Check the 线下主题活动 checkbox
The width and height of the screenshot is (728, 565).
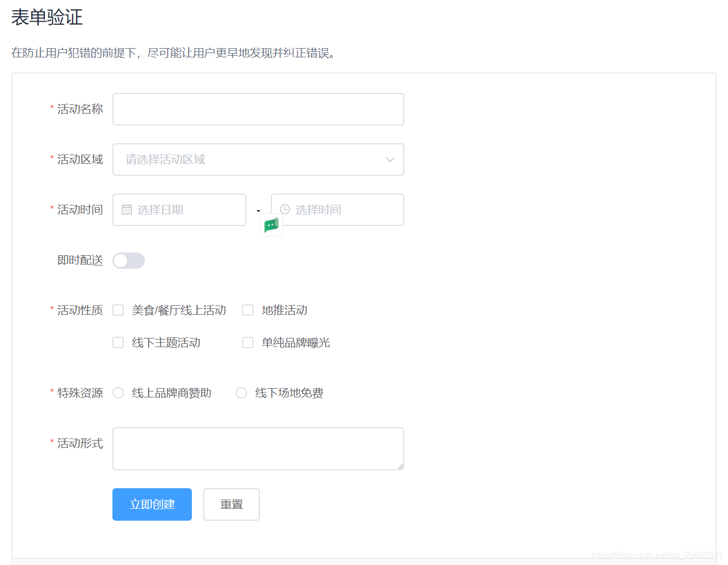pos(118,342)
